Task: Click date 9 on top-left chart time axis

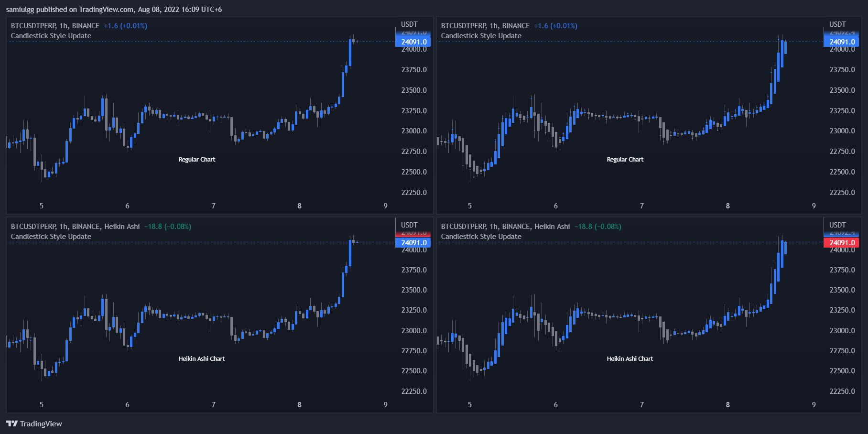Action: tap(386, 206)
